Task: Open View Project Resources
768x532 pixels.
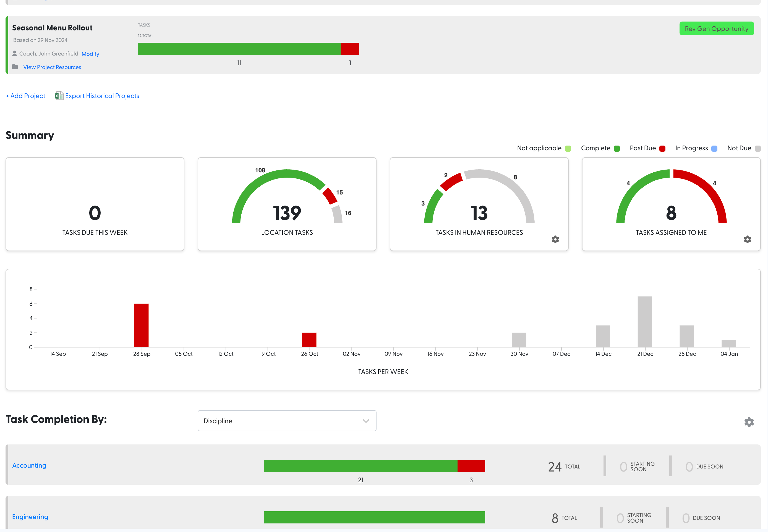Action: (52, 67)
